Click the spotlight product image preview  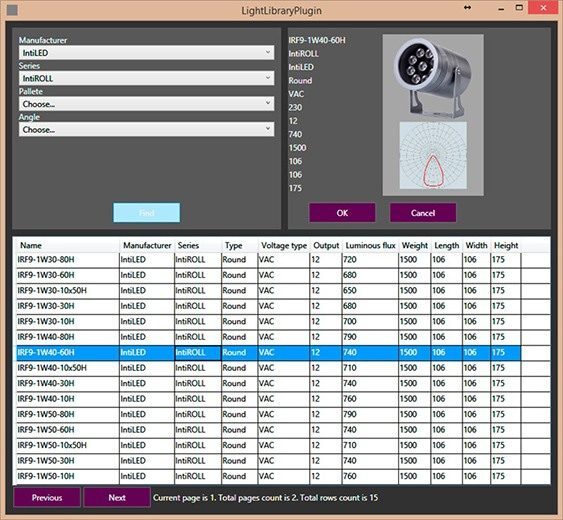(x=433, y=78)
